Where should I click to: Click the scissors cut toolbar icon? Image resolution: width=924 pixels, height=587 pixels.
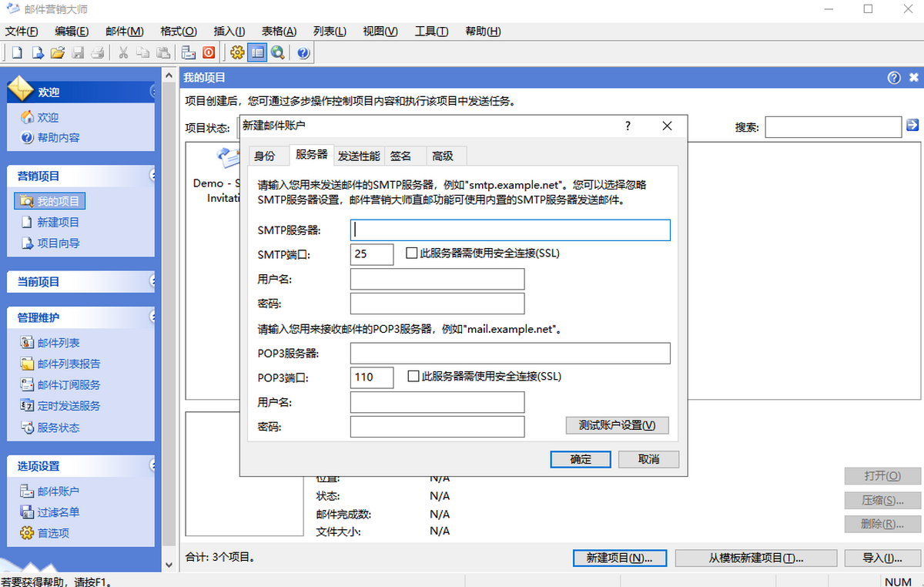click(123, 52)
